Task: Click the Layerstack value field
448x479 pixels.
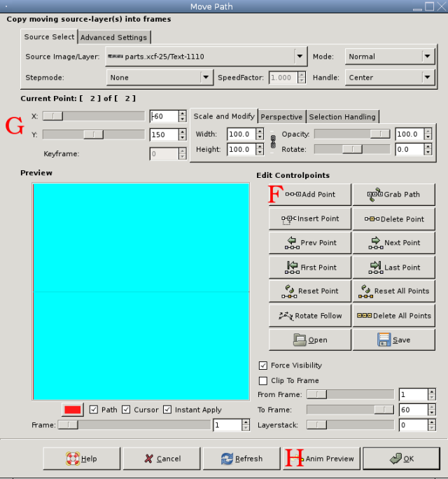Action: (413, 425)
